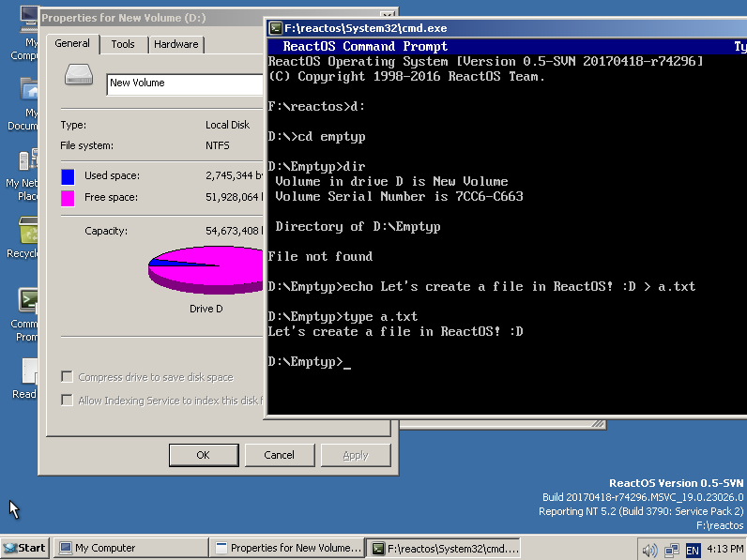
Task: Click the ReactOS Command Prompt header bar
Action: pos(507,46)
